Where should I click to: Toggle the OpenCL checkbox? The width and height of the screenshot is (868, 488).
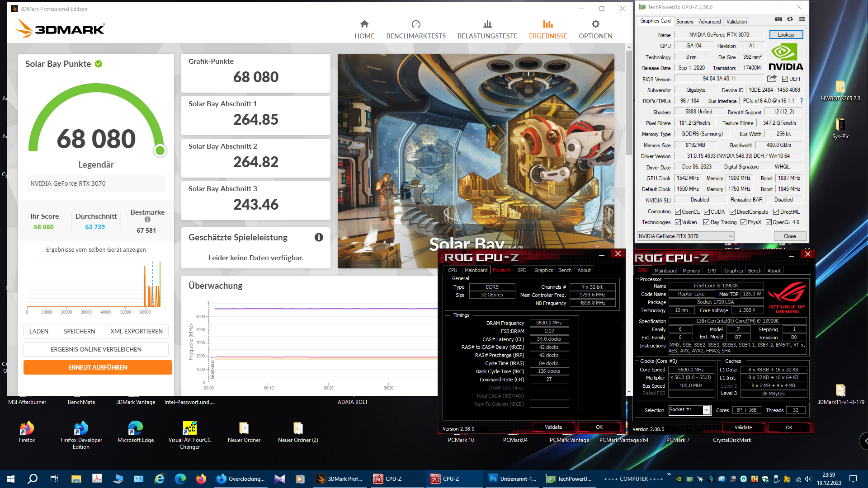pyautogui.click(x=678, y=212)
